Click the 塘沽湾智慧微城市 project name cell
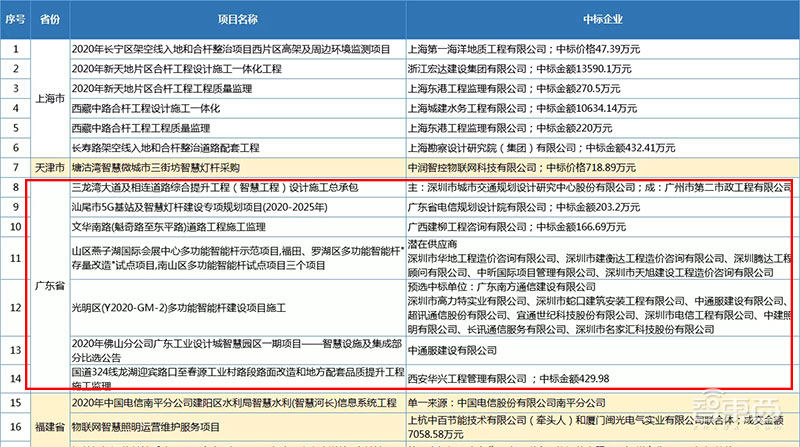Viewport: 800px width, 447px height. click(237, 165)
